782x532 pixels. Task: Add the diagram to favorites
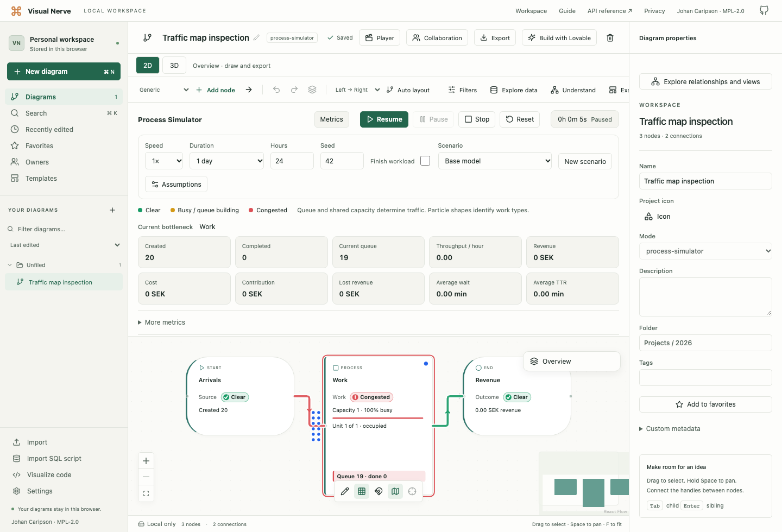705,404
